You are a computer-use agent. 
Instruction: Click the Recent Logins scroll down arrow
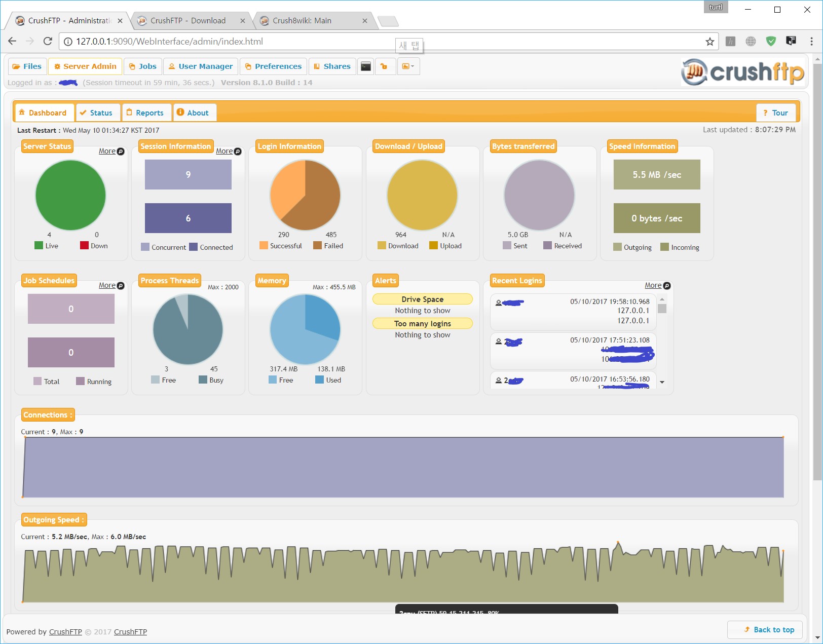point(662,383)
